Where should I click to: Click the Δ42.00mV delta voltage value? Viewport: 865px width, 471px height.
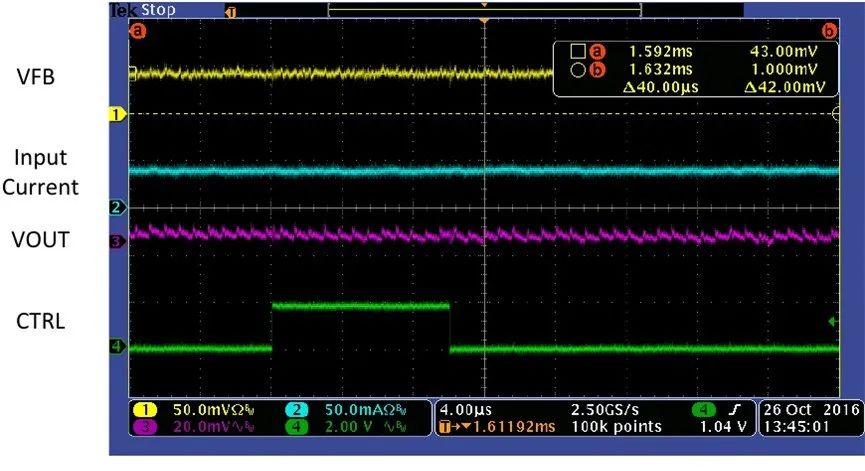coord(784,87)
